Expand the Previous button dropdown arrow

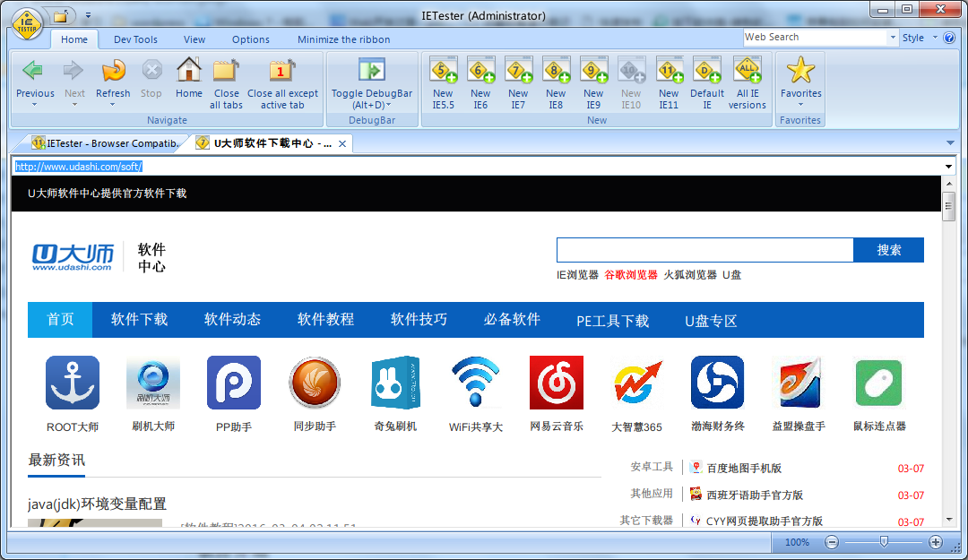click(34, 102)
